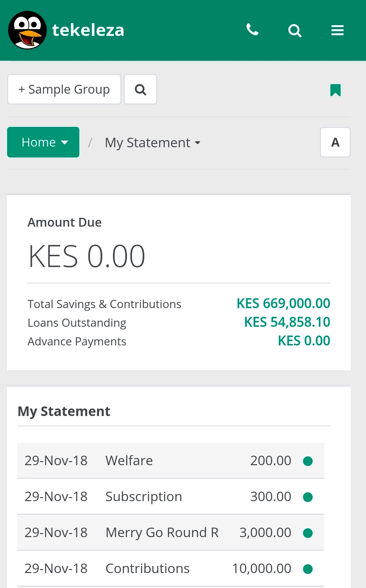
Task: Click the green bookmark icon
Action: click(x=335, y=90)
